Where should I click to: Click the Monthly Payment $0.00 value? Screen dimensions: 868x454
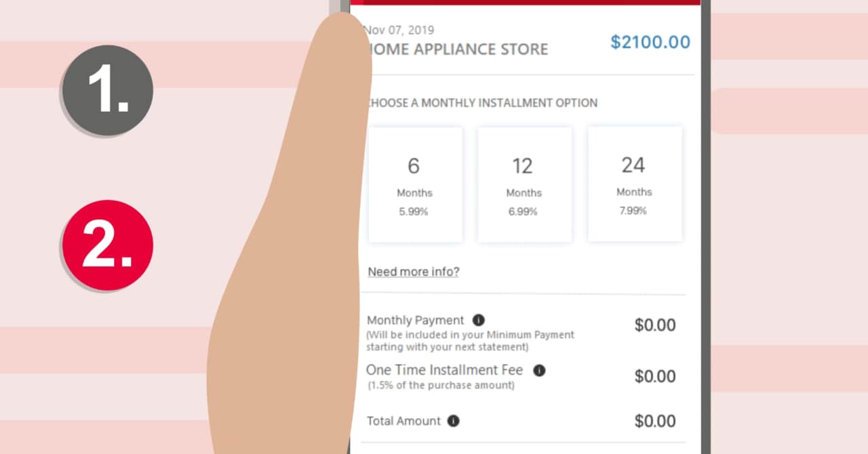[x=654, y=325]
